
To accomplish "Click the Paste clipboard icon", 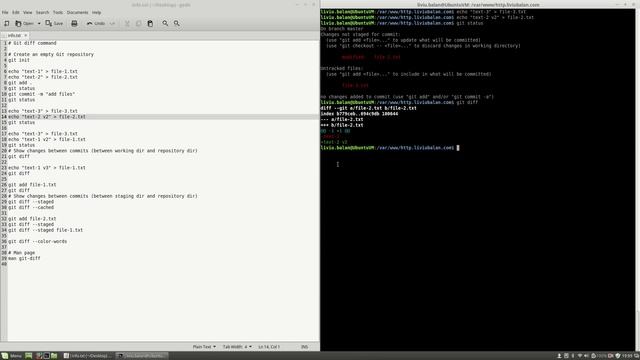I will point(150,23).
